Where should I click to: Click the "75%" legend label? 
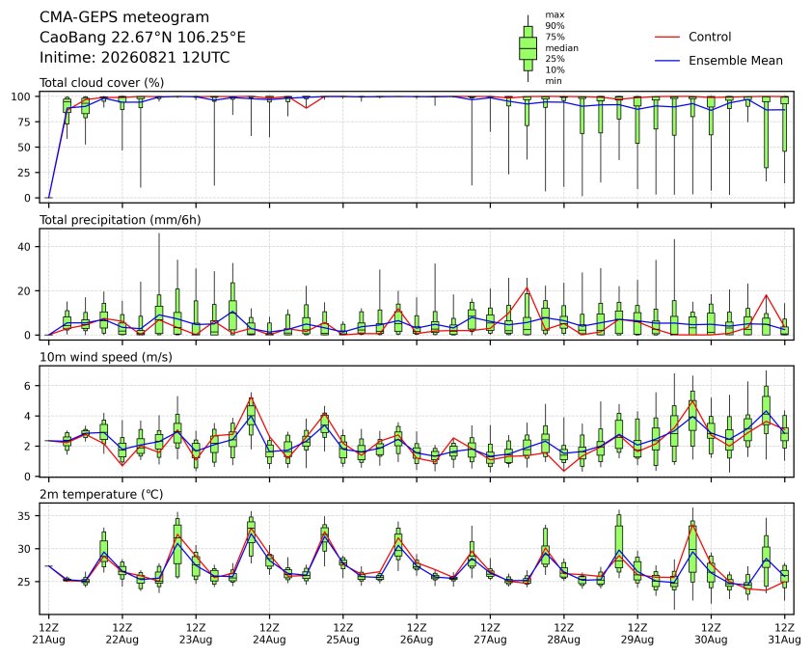coord(555,37)
